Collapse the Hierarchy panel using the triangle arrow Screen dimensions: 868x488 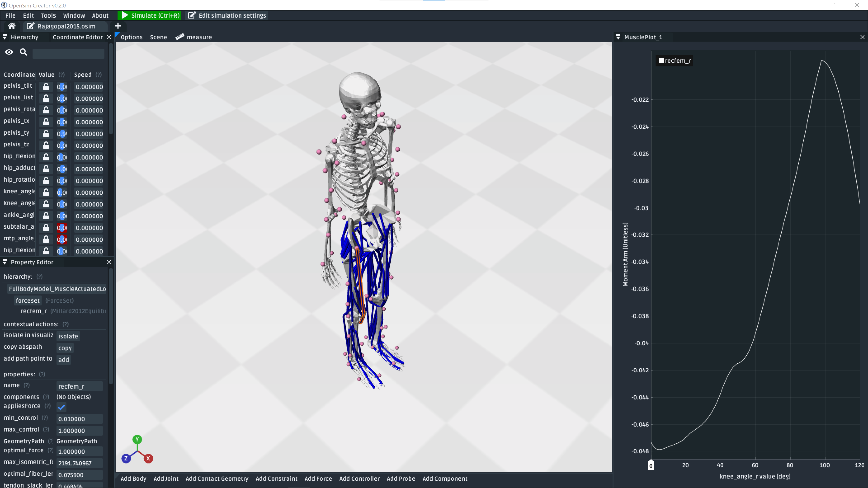[5, 37]
